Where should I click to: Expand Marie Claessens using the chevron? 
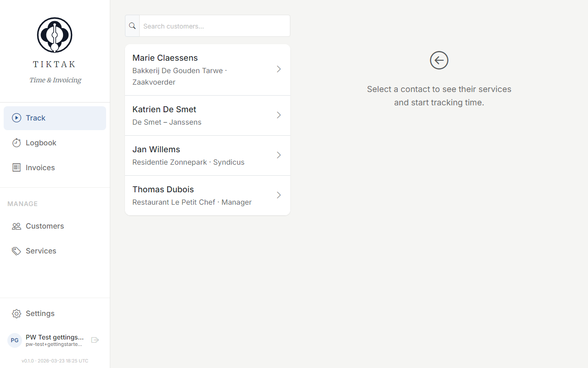[278, 69]
